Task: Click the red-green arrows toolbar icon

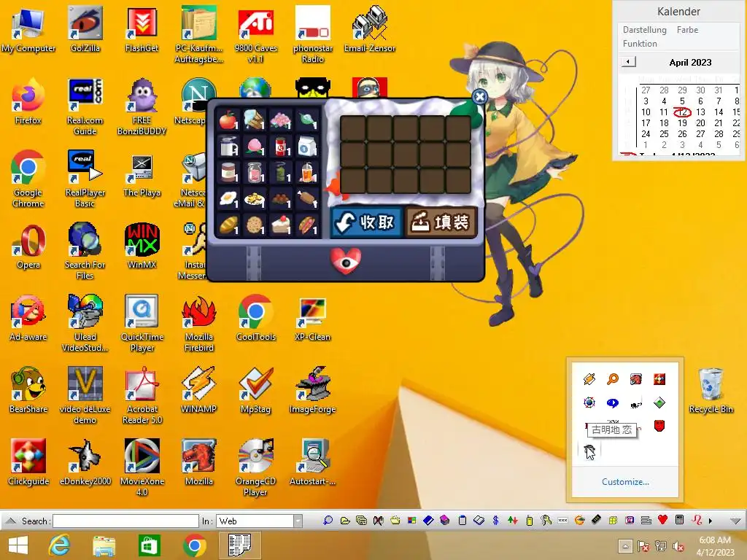Action: pos(513,520)
